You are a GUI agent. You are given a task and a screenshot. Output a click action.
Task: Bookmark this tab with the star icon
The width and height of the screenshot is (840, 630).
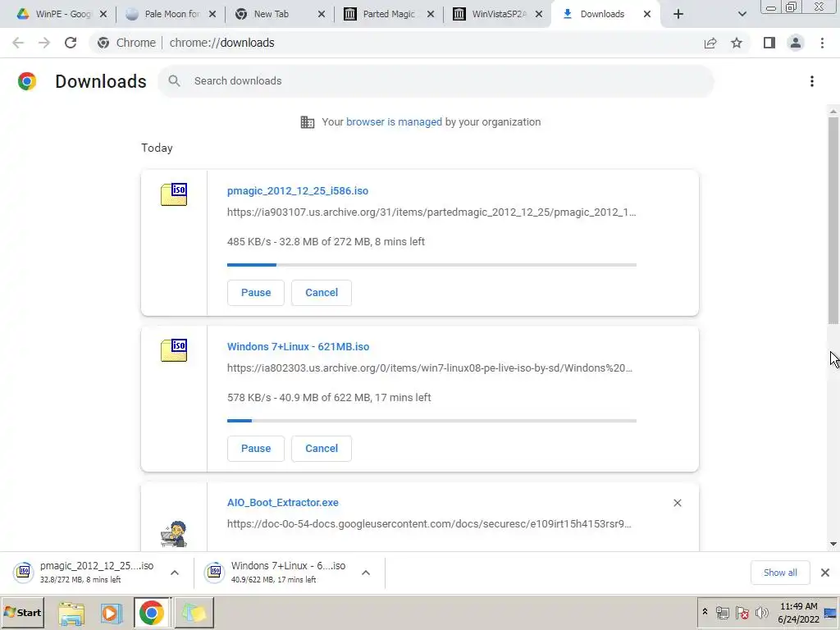click(x=737, y=43)
